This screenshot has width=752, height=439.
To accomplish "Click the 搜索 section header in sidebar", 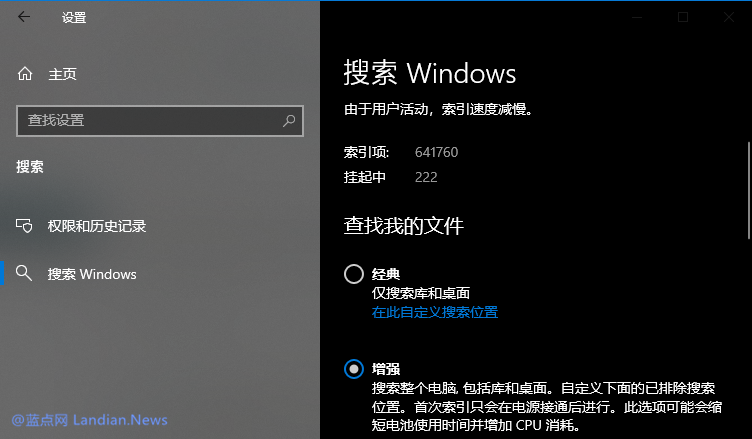I will point(30,166).
